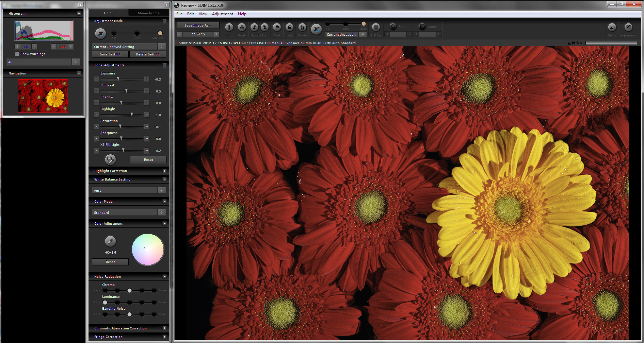Viewport: 644px width, 343px height.
Task: Select Custom mode in the Adjustment Mode panel
Action: coord(160,33)
